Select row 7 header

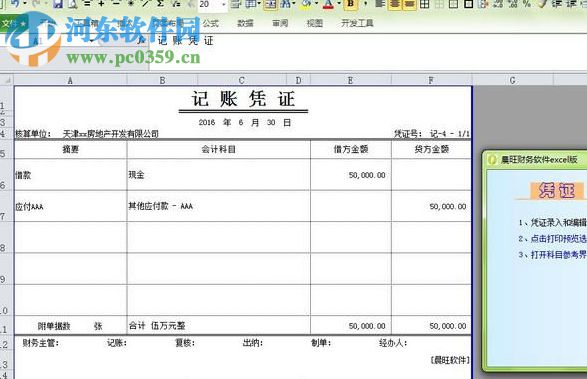[6, 206]
